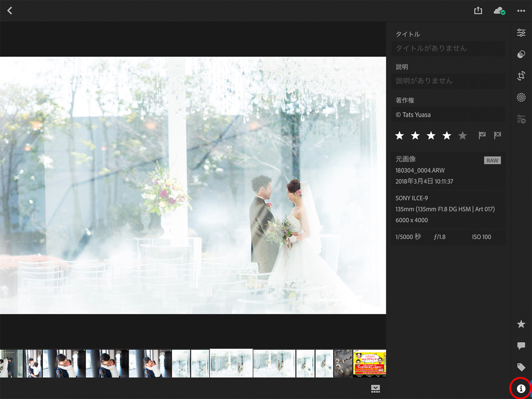
Task: Collapse the filmstrip with the bottom toggle
Action: (x=375, y=389)
